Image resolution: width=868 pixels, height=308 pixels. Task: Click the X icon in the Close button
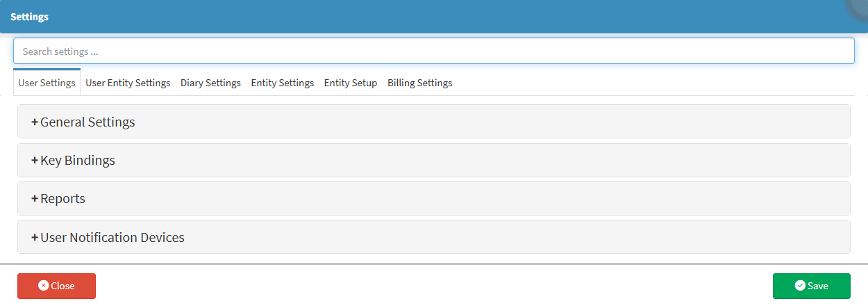[x=43, y=286]
